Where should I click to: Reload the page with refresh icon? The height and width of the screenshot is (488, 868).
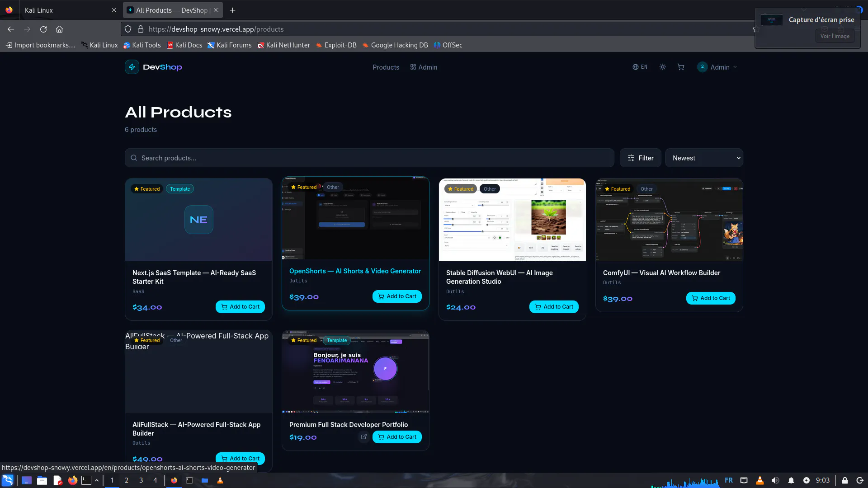(x=43, y=29)
